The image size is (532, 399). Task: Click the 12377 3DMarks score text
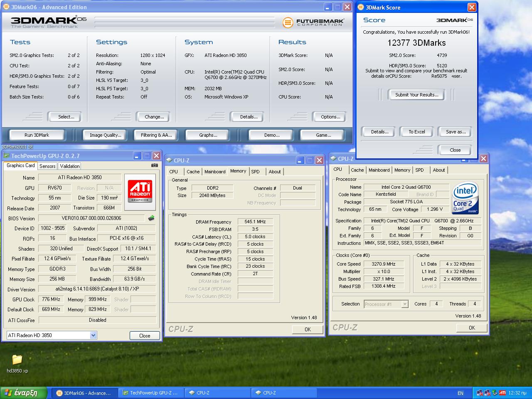coord(416,43)
